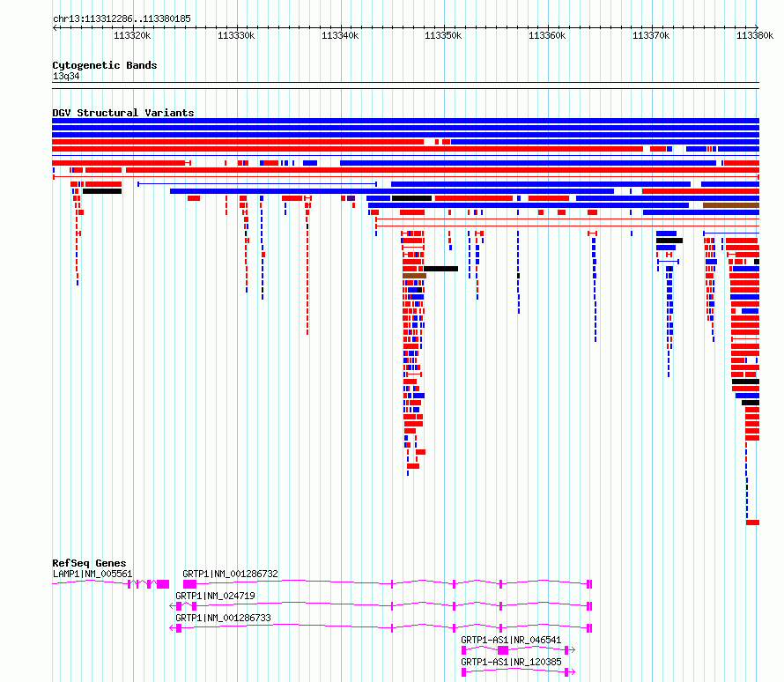
Task: Click the cytogenetic band 13q34 bar
Action: pos(405,85)
